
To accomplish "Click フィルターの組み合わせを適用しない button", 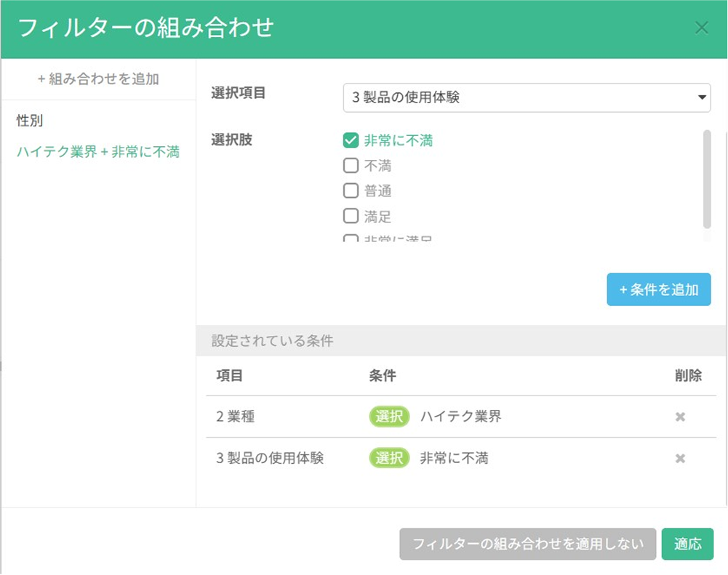I will point(528,544).
